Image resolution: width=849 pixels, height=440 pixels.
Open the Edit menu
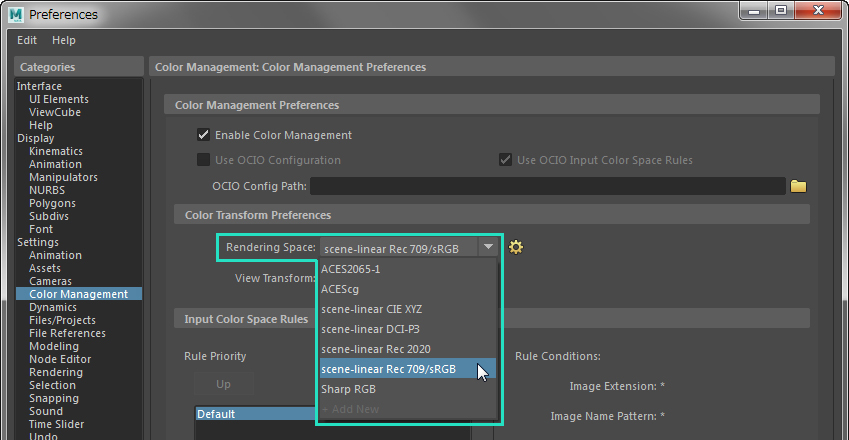[27, 40]
